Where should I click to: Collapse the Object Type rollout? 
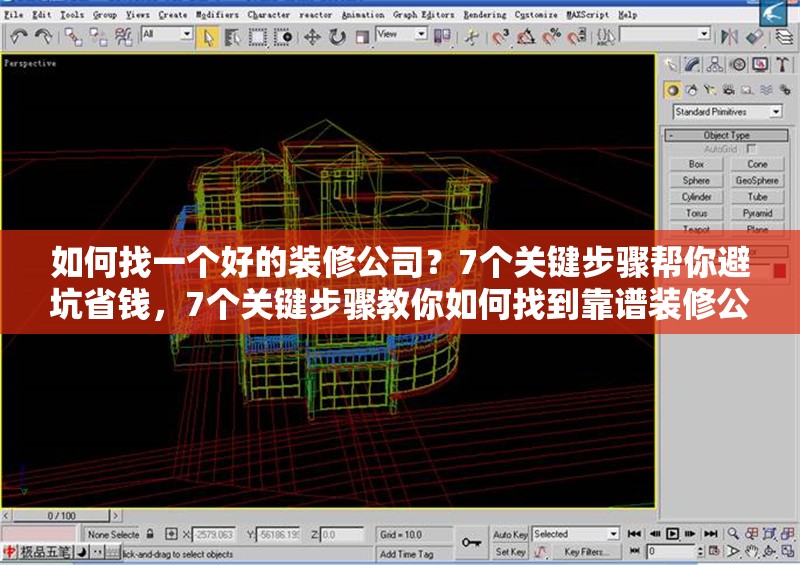point(726,135)
